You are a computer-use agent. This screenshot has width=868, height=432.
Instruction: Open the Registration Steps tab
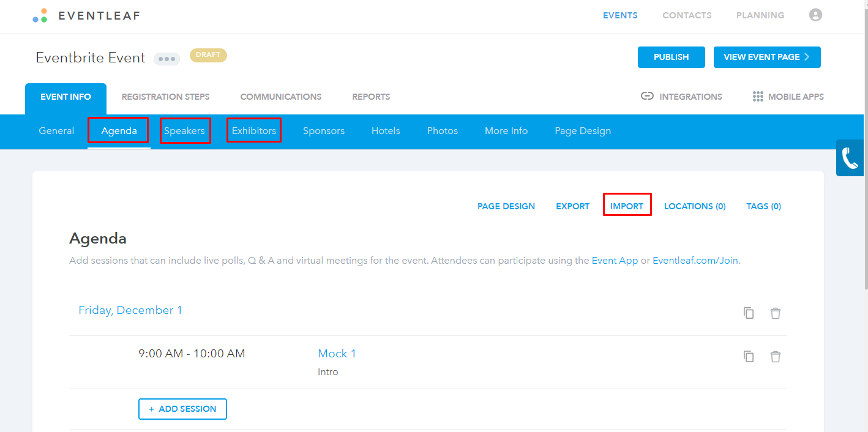[165, 97]
